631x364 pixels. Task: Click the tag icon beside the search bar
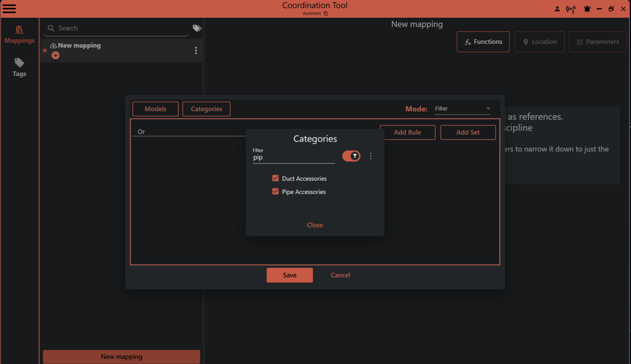tap(196, 28)
